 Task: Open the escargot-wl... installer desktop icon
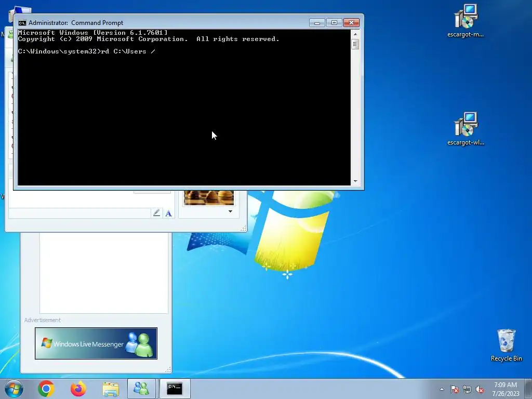pyautogui.click(x=466, y=129)
